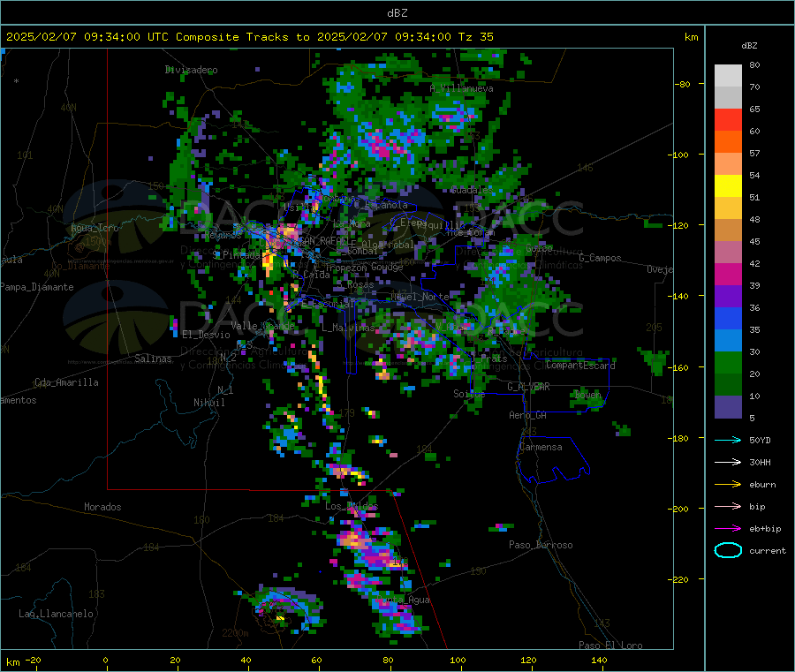Click the 'El_Desvio' map label
The height and width of the screenshot is (672, 795).
206,335
